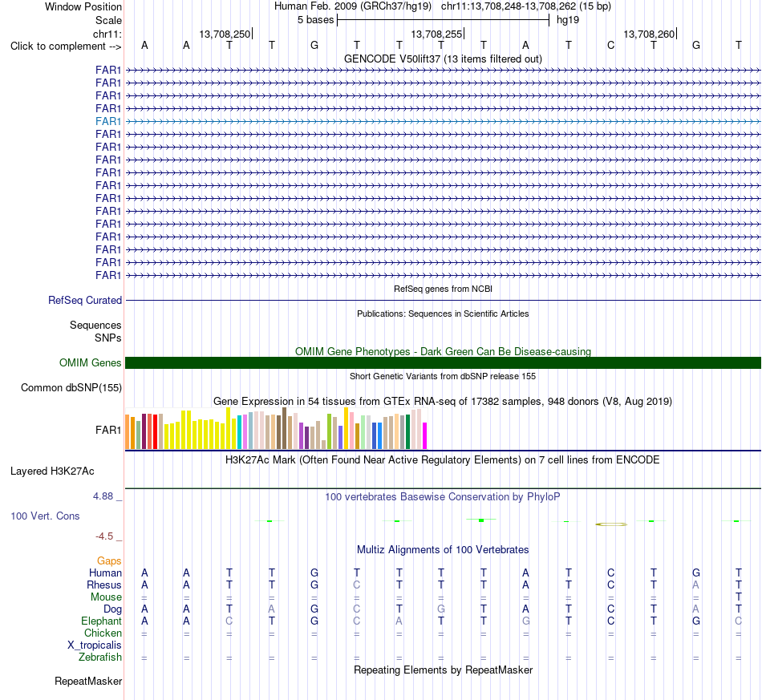Open the GENCODE V50lift37 track title

443,59
